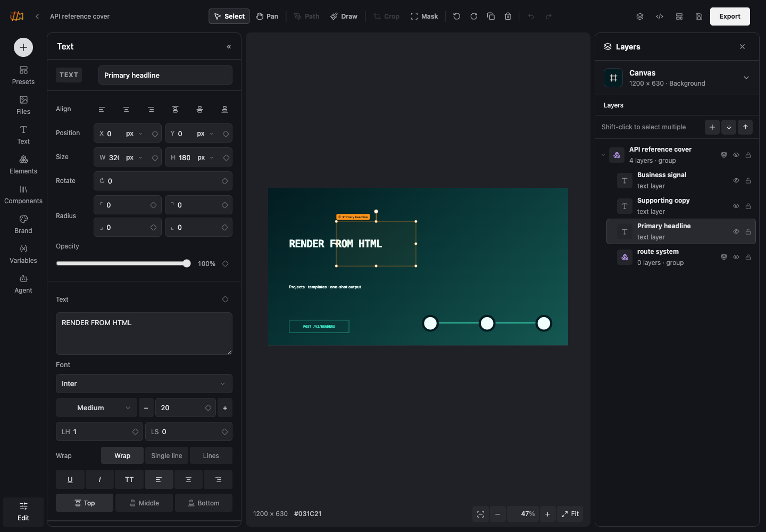The height and width of the screenshot is (532, 766).
Task: Open Components in the sidebar
Action: [23, 195]
